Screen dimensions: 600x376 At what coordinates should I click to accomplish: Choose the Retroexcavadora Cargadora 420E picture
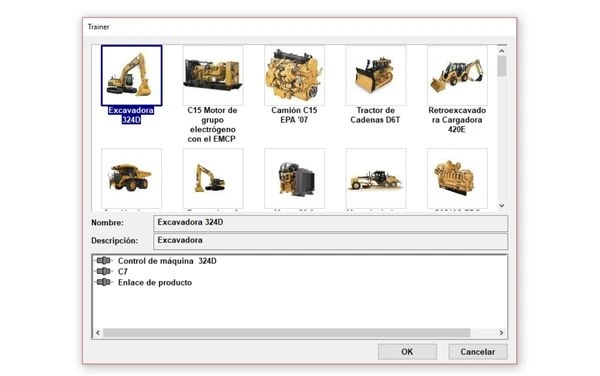click(x=457, y=75)
